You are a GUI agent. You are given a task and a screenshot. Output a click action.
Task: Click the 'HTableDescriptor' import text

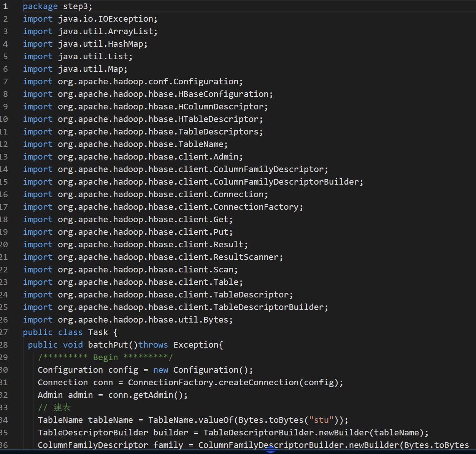(219, 119)
